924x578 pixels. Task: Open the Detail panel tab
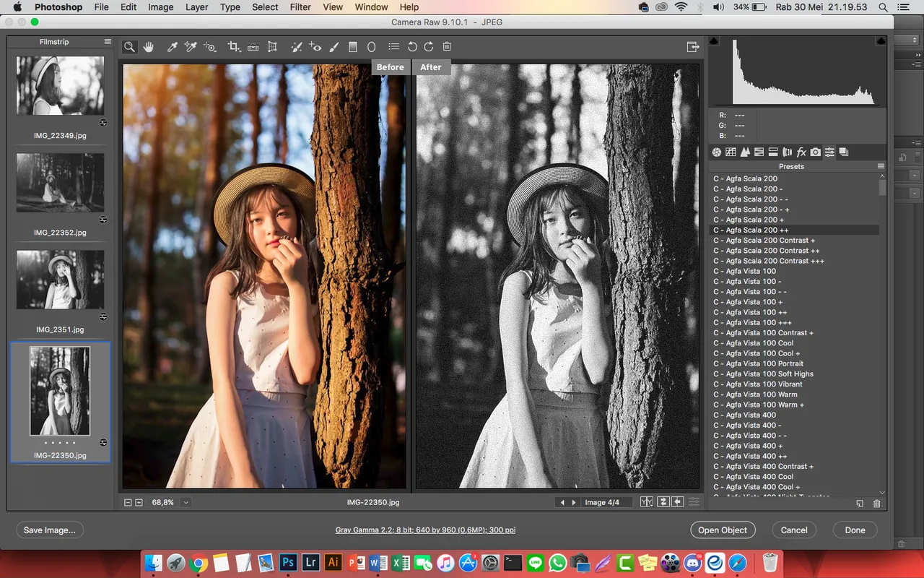[745, 152]
